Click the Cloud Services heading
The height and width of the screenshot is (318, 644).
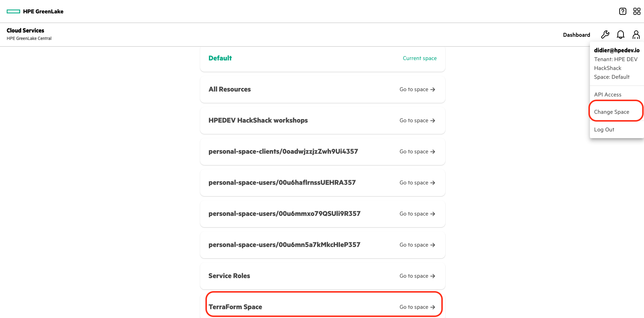[25, 30]
